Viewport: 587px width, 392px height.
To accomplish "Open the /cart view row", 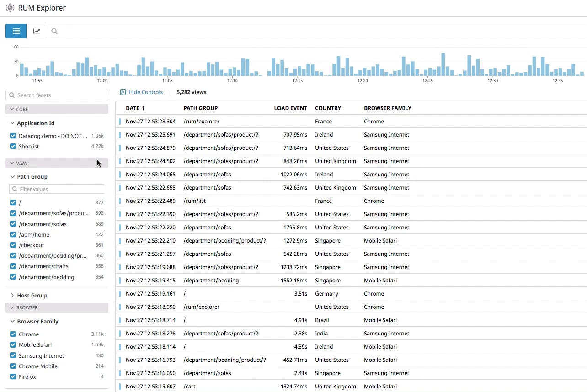I will [189, 387].
